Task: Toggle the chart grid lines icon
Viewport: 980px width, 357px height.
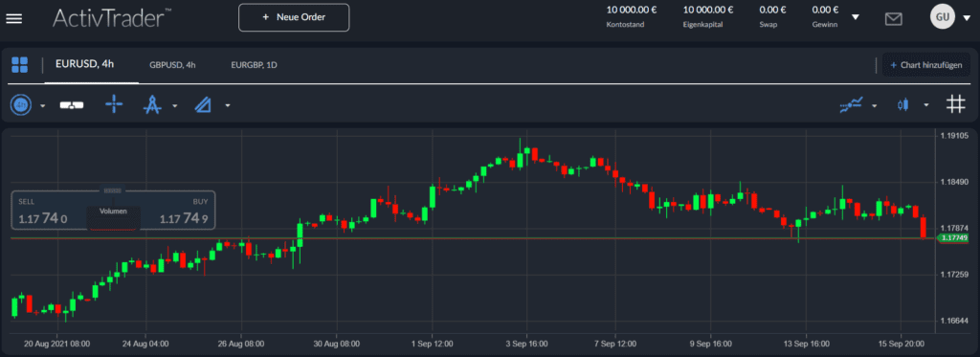Action: (955, 104)
